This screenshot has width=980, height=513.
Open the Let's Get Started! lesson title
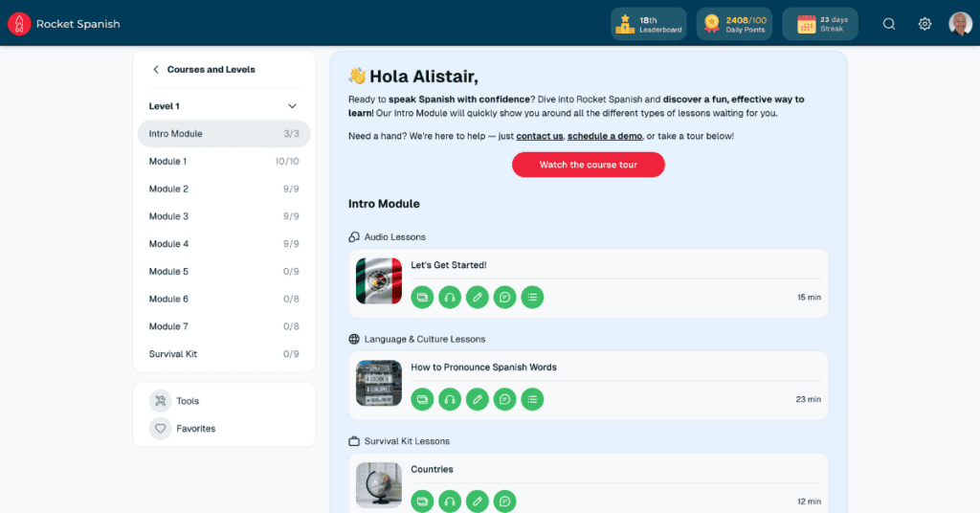point(449,265)
